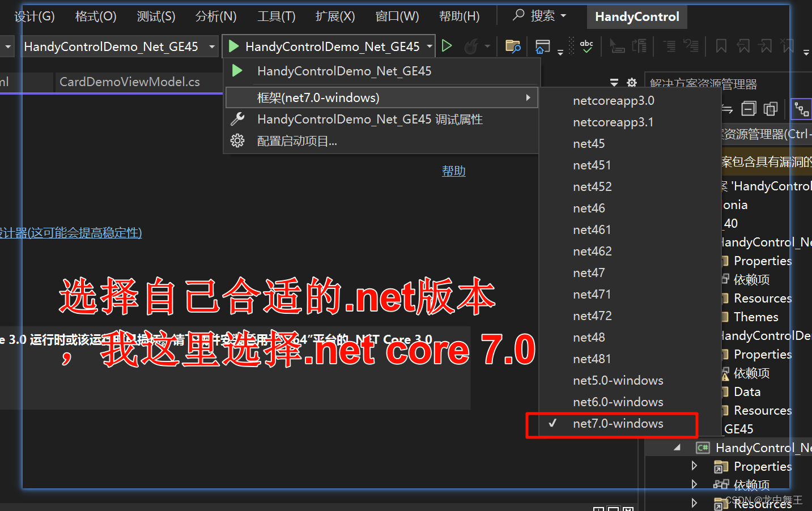Collapse the HandyControl_Net C# project node
The height and width of the screenshot is (511, 812).
[677, 448]
